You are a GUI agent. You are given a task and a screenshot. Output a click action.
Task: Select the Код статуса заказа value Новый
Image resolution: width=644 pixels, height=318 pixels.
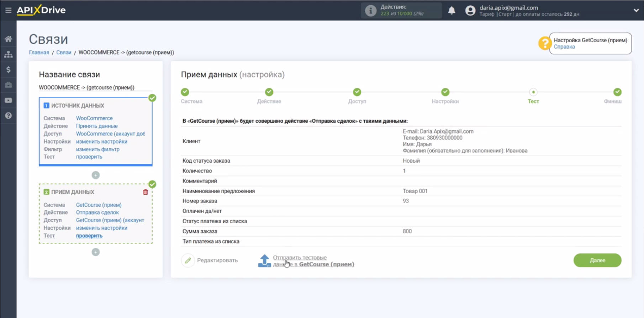click(x=411, y=161)
